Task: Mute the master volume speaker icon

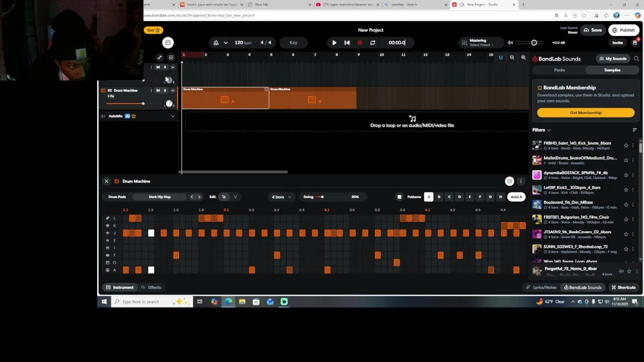Action: pyautogui.click(x=510, y=43)
